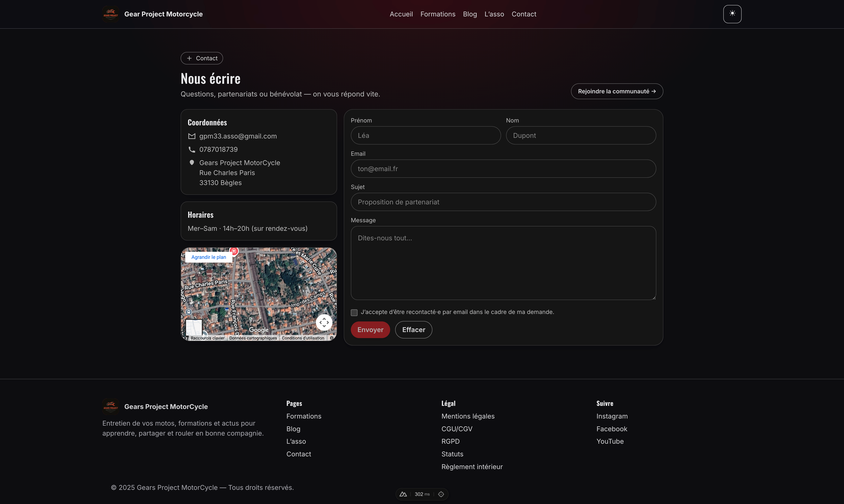Click Agrandir le plan link on map
The image size is (844, 504).
[x=208, y=257]
